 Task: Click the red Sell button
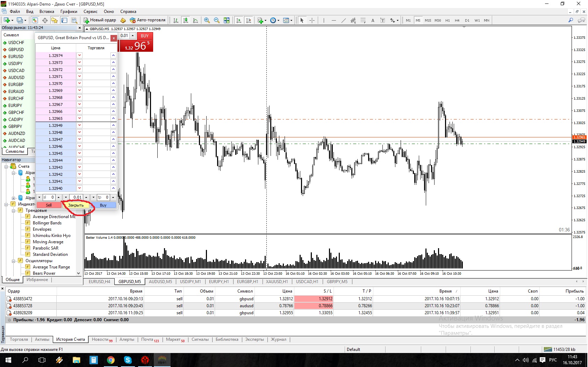click(x=49, y=205)
